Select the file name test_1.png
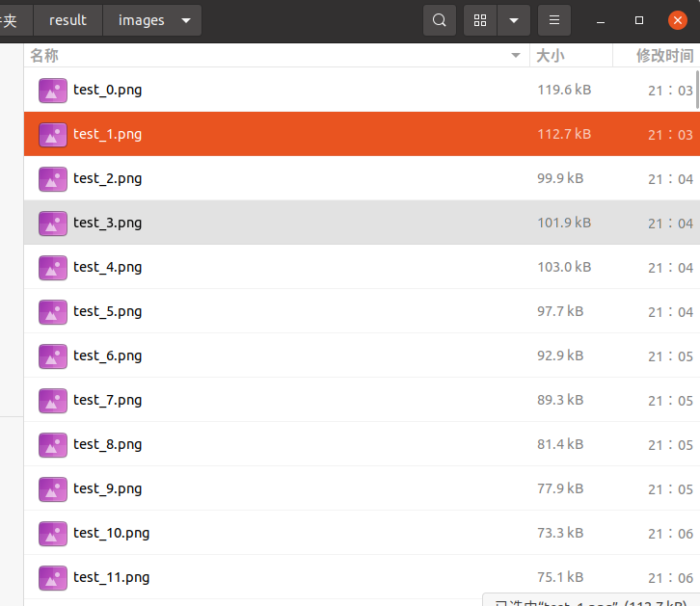The height and width of the screenshot is (606, 700). [x=108, y=134]
